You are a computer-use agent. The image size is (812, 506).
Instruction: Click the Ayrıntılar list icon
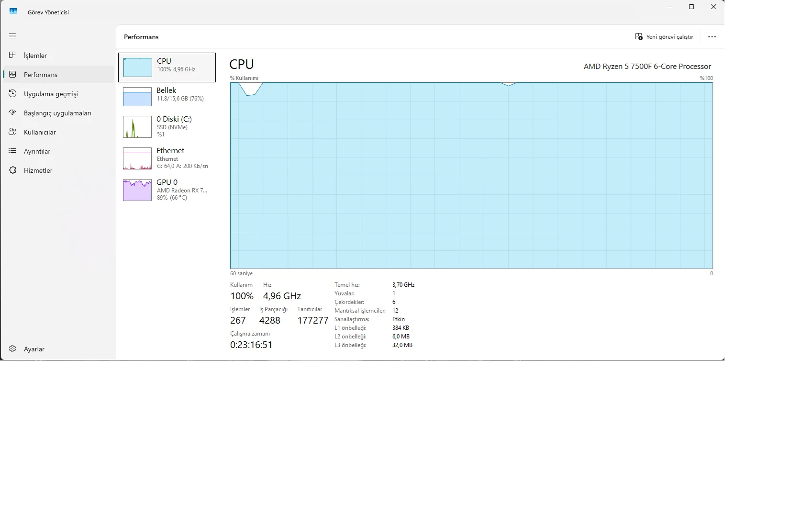(12, 151)
